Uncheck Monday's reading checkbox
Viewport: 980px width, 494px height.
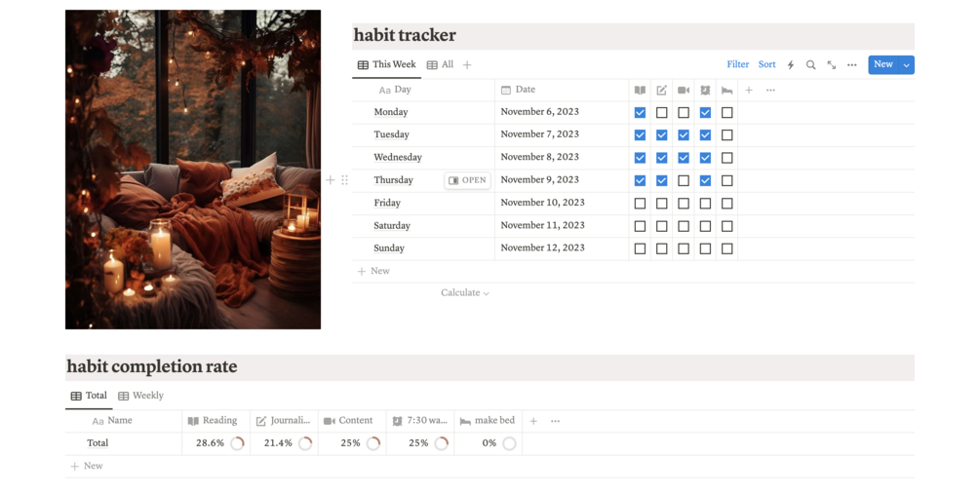640,112
